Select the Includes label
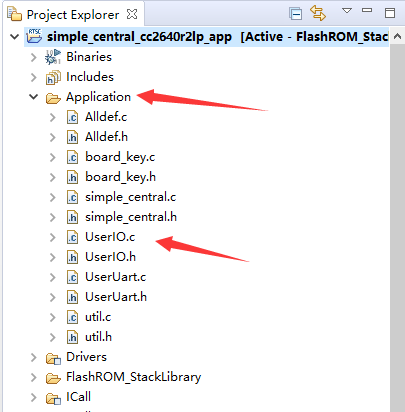This screenshot has width=405, height=412. pos(90,77)
